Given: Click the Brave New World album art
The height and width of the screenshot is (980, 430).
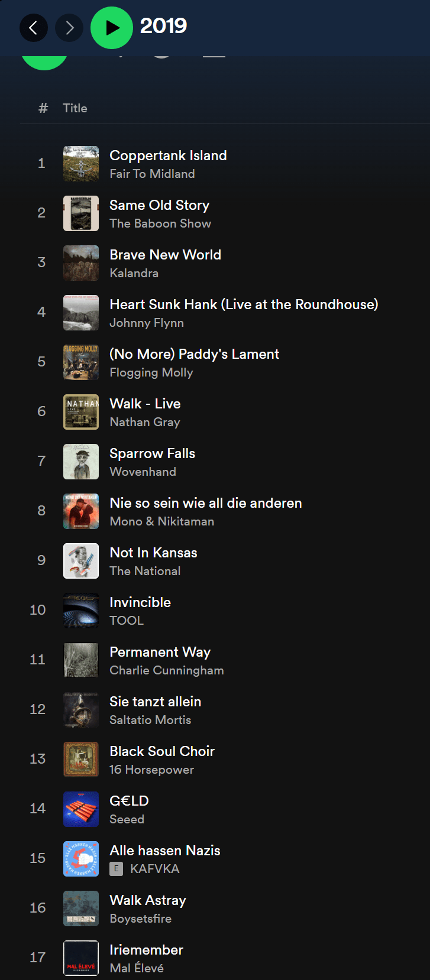Looking at the screenshot, I should tap(81, 263).
